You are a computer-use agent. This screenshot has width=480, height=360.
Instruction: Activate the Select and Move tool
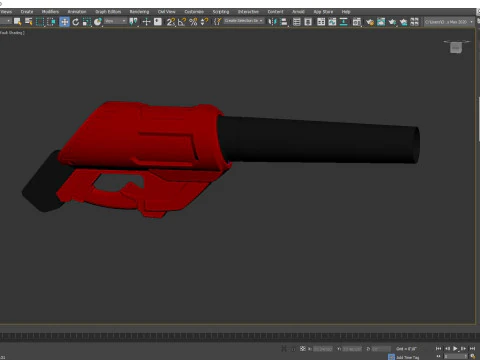(x=64, y=22)
